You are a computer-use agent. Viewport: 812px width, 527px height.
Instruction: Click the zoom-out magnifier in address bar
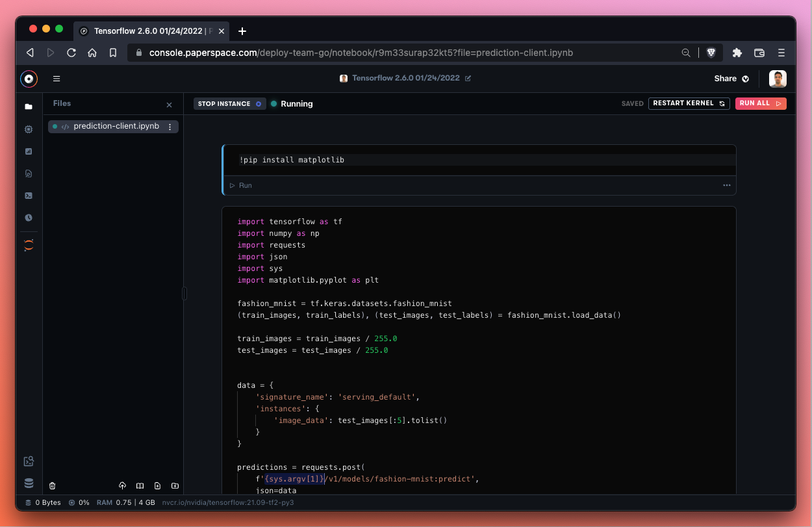(686, 53)
